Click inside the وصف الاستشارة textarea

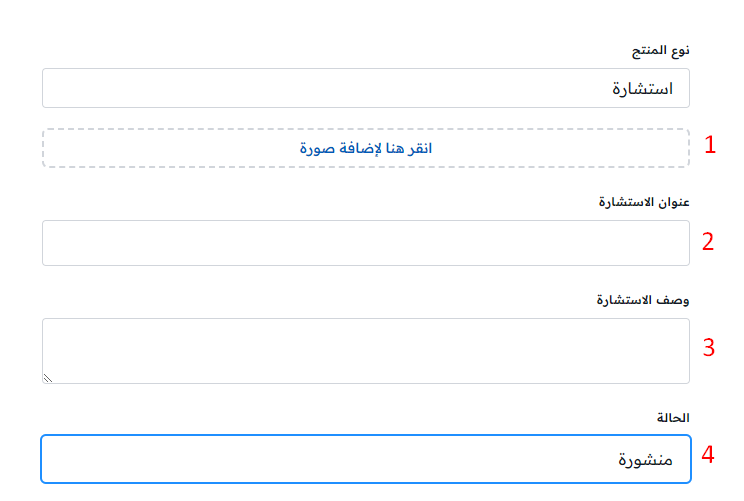coord(366,350)
